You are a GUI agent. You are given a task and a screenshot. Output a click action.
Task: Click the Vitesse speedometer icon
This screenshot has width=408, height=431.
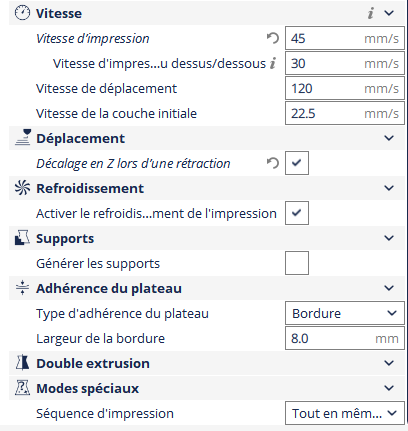point(22,13)
